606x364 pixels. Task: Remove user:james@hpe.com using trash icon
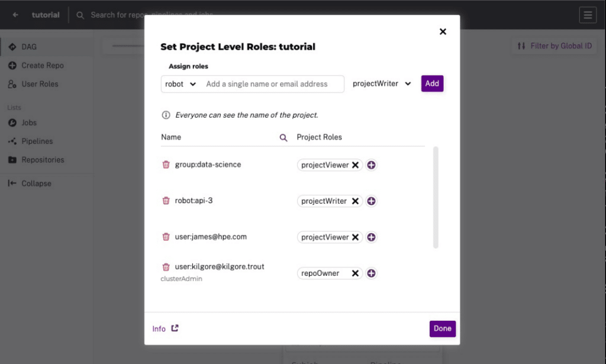coord(166,237)
